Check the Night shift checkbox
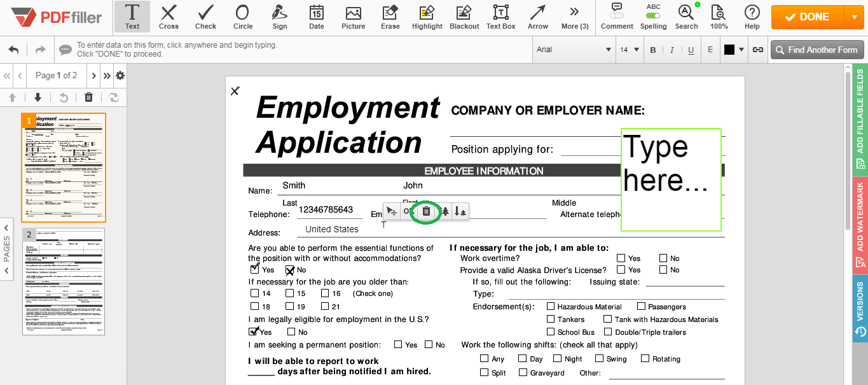This screenshot has height=385, width=868. [558, 359]
